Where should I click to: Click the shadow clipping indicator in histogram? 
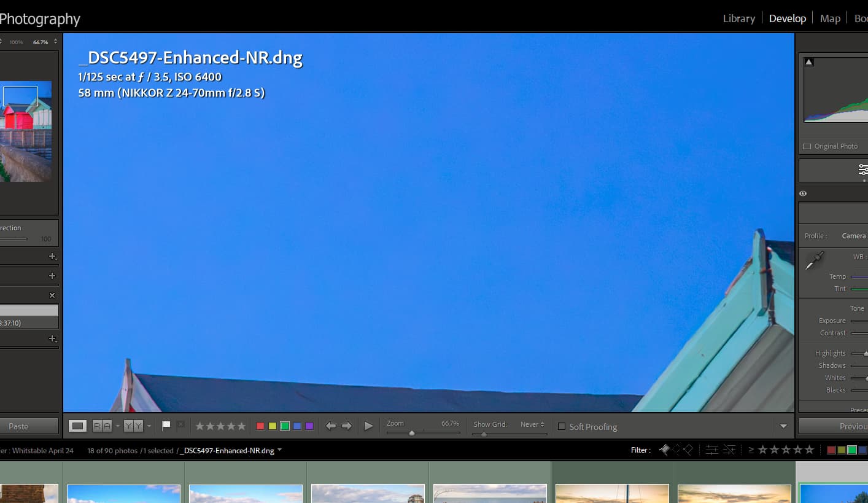click(x=809, y=62)
